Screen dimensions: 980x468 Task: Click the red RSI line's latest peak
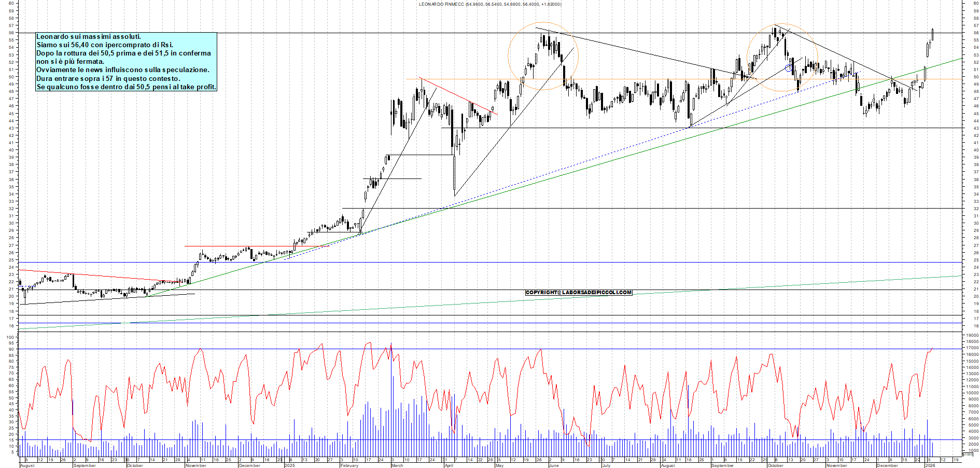click(x=932, y=348)
